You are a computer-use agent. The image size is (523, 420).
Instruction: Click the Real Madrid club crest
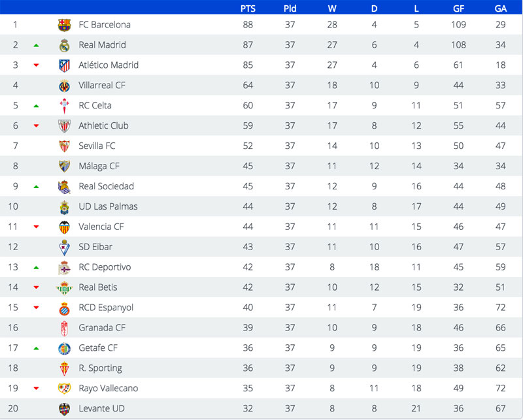point(64,45)
